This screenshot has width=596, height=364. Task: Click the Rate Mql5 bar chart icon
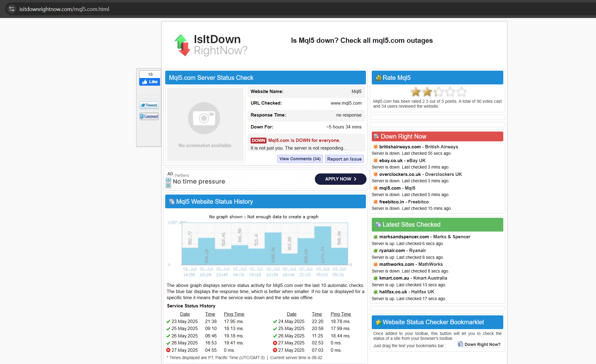pos(378,77)
